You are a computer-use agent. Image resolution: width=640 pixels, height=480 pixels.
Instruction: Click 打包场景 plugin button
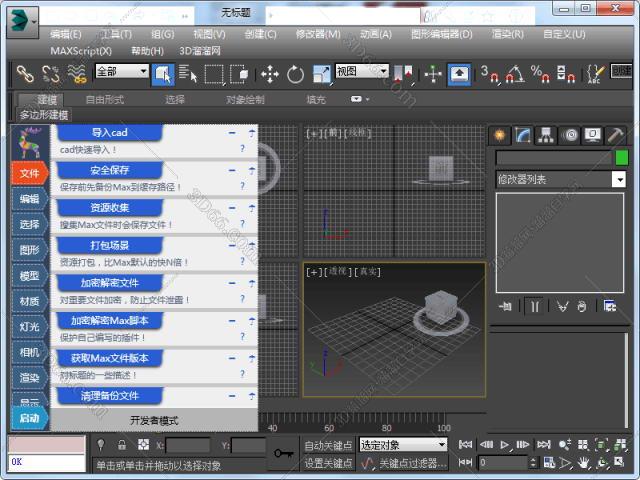(109, 245)
